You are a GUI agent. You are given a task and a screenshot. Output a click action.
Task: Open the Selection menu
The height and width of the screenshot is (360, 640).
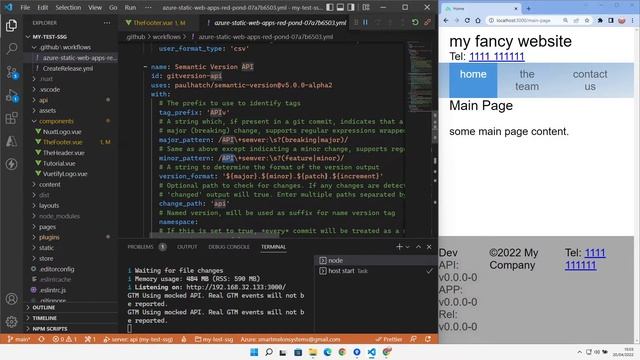[x=68, y=7]
